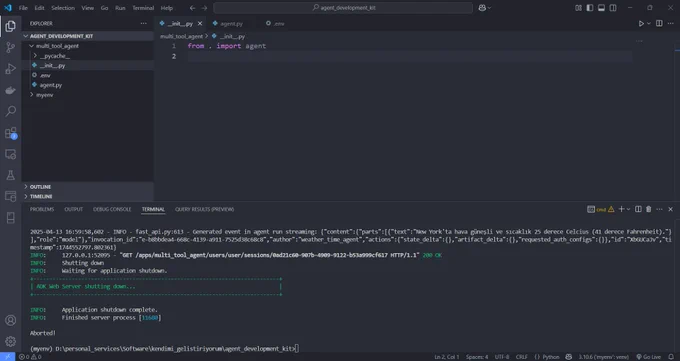Close the terminal panel
Viewport: 680px width, 361px height.
click(670, 209)
